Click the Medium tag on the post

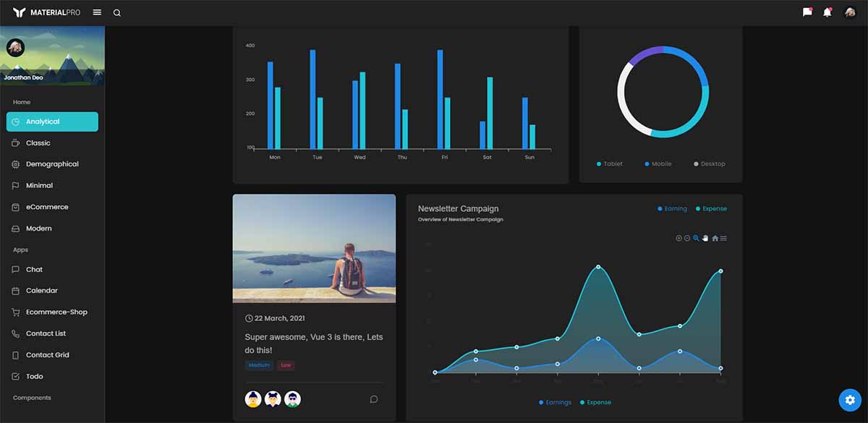(x=259, y=365)
